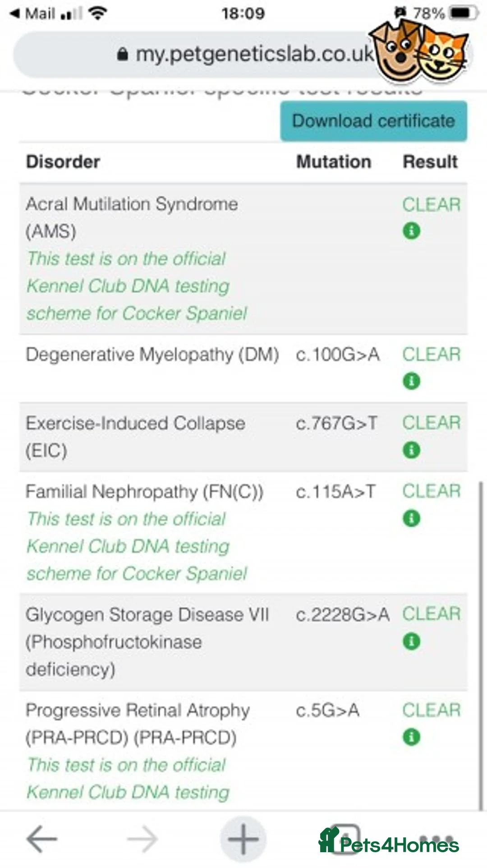Open a new tab with plus button
This screenshot has width=487, height=868.
coord(243,839)
